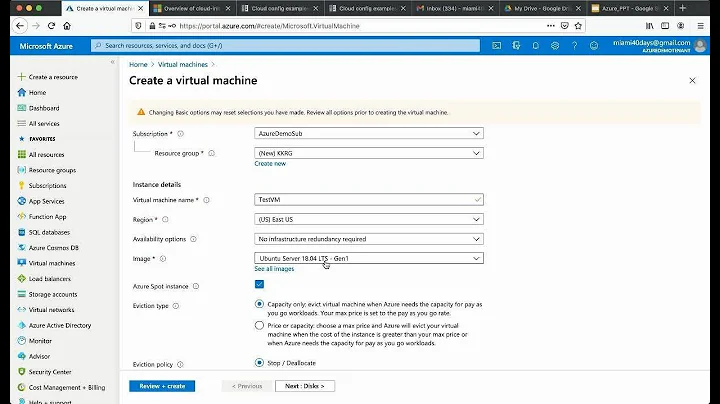Click the browser URL address bar
This screenshot has width=720, height=404.
[x=358, y=26]
